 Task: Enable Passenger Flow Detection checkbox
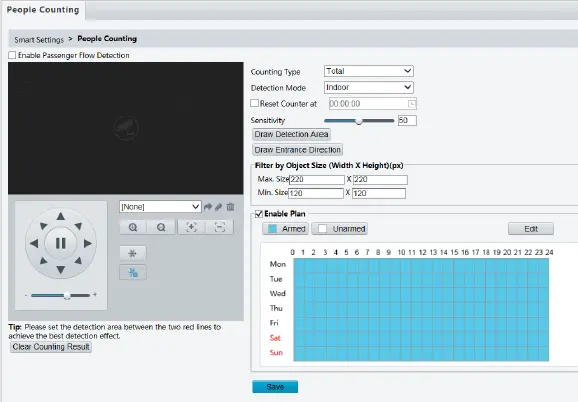click(x=12, y=55)
